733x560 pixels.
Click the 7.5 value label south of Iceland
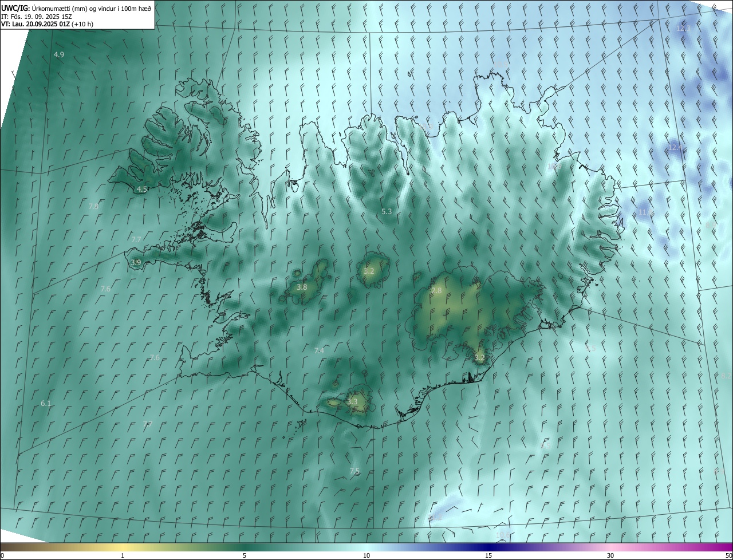(354, 471)
